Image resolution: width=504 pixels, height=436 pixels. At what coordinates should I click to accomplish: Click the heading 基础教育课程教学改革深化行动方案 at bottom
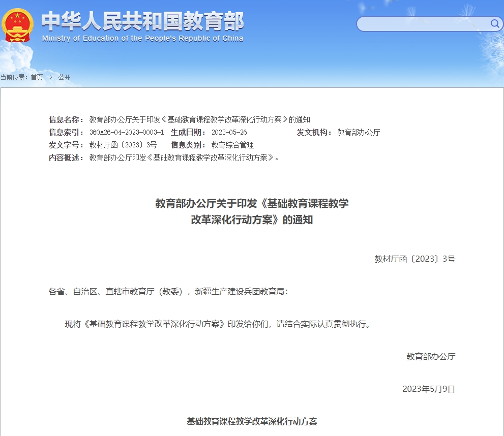252,422
